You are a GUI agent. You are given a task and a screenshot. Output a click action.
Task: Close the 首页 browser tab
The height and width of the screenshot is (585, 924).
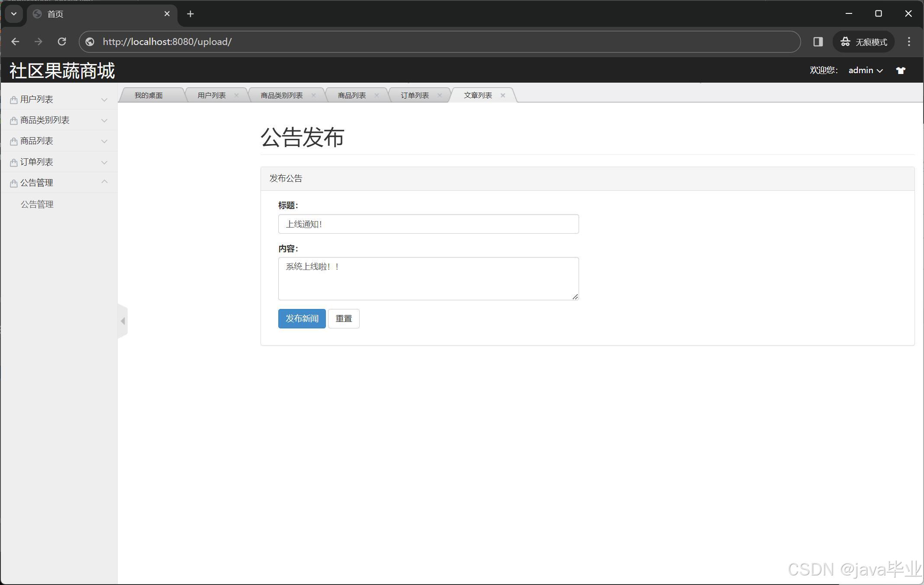click(167, 14)
